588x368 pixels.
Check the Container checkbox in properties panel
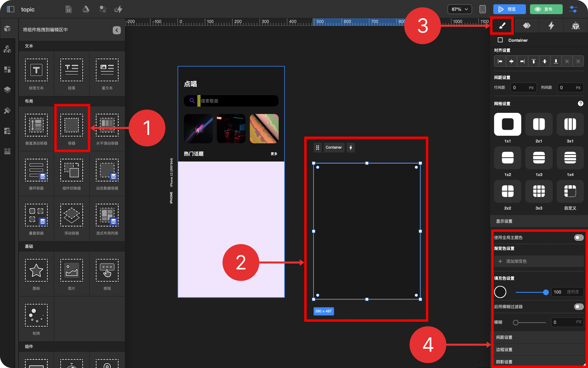point(500,40)
